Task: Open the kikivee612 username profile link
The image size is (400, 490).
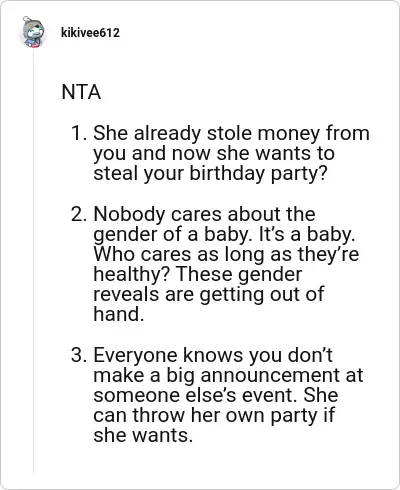Action: [90, 33]
